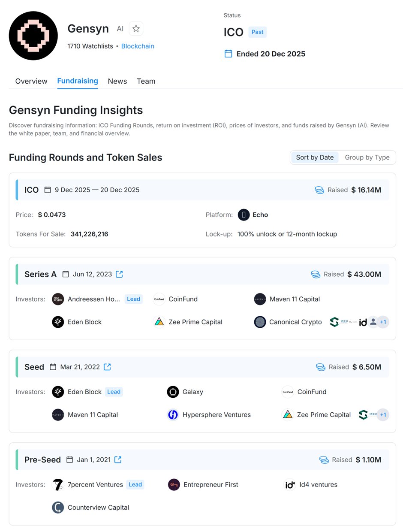The width and height of the screenshot is (403, 532).
Task: Open Seed round external source link icon
Action: 107,367
